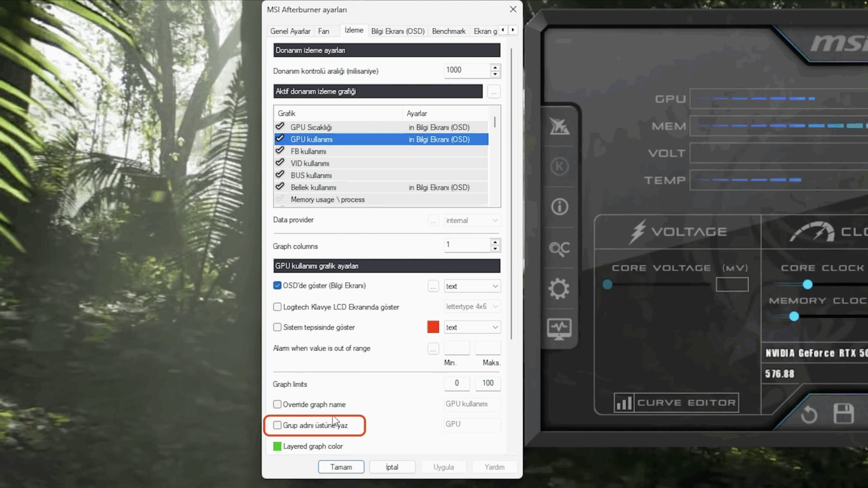The image size is (868, 488).
Task: Click the reset settings circular arrow icon
Action: (x=809, y=414)
